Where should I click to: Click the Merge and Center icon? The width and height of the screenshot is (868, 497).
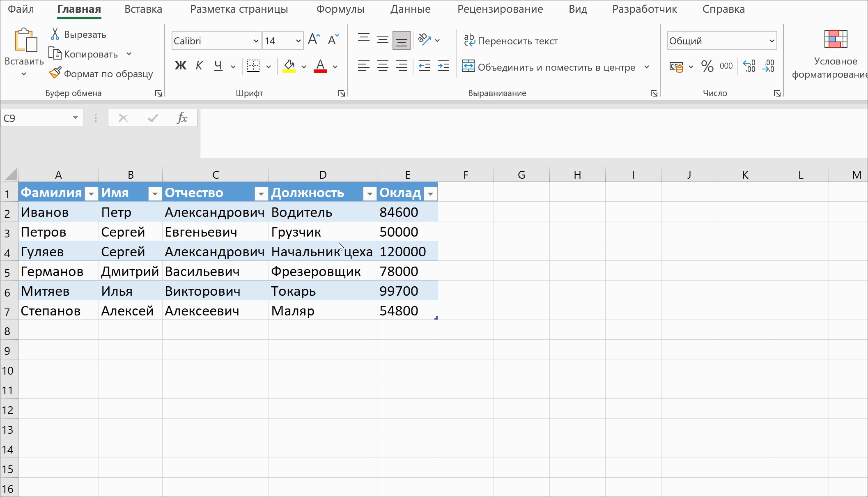[468, 67]
